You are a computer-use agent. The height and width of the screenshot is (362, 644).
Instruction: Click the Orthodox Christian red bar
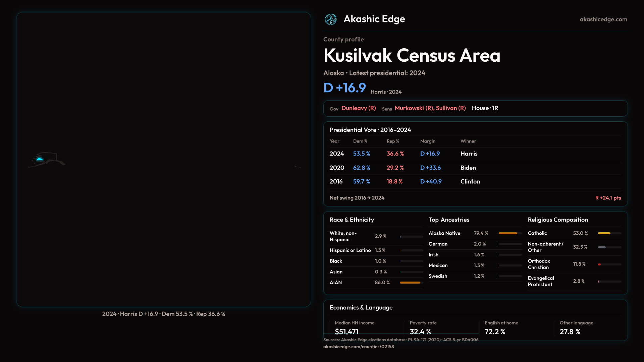tap(599, 264)
